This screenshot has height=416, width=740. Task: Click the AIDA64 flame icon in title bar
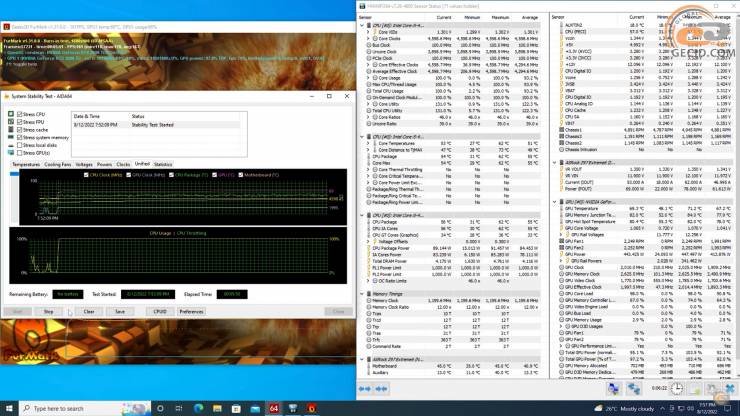click(x=7, y=96)
